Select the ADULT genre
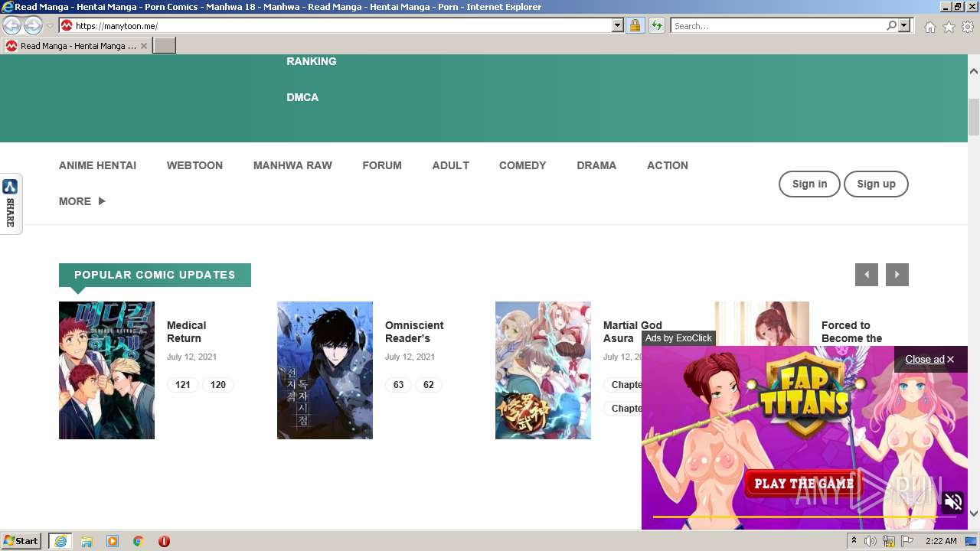 450,165
